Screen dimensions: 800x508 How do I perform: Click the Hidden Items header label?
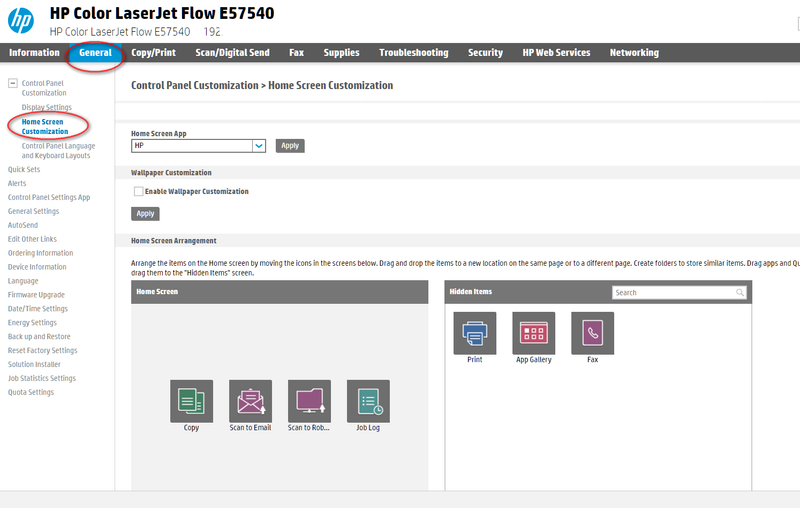(470, 292)
